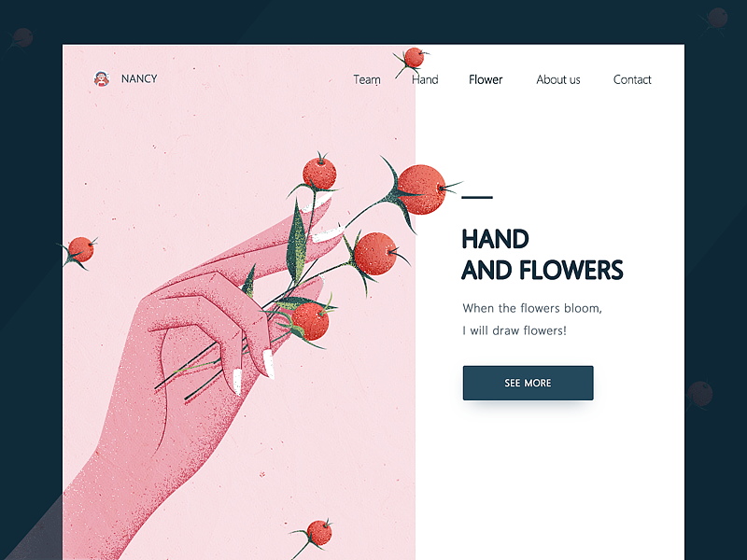Go to the About us page

click(x=558, y=79)
